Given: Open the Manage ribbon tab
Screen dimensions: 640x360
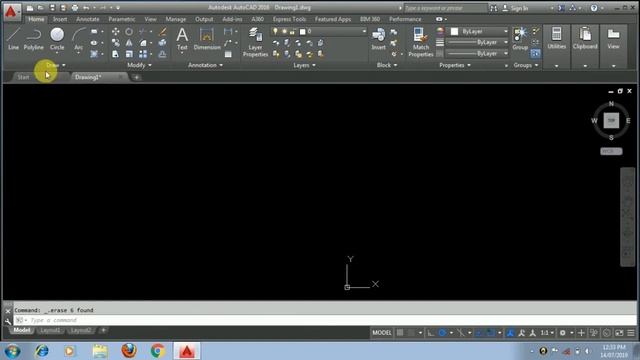Looking at the screenshot, I should click(176, 19).
